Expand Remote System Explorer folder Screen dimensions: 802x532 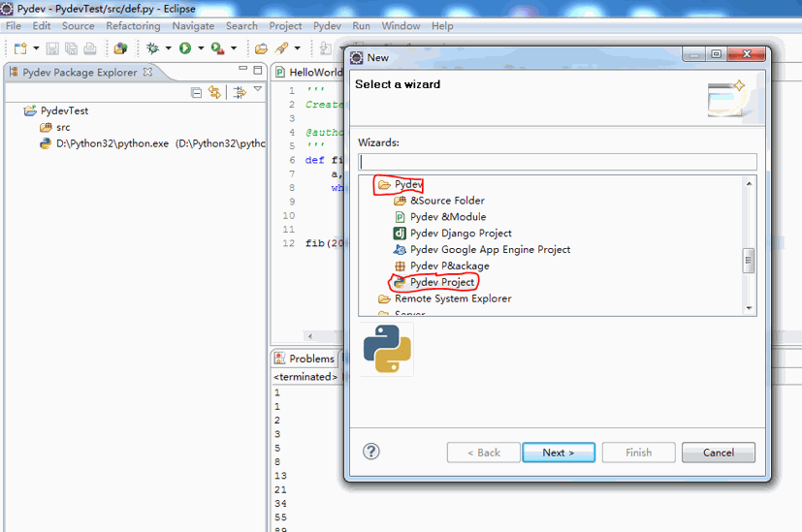pos(444,299)
